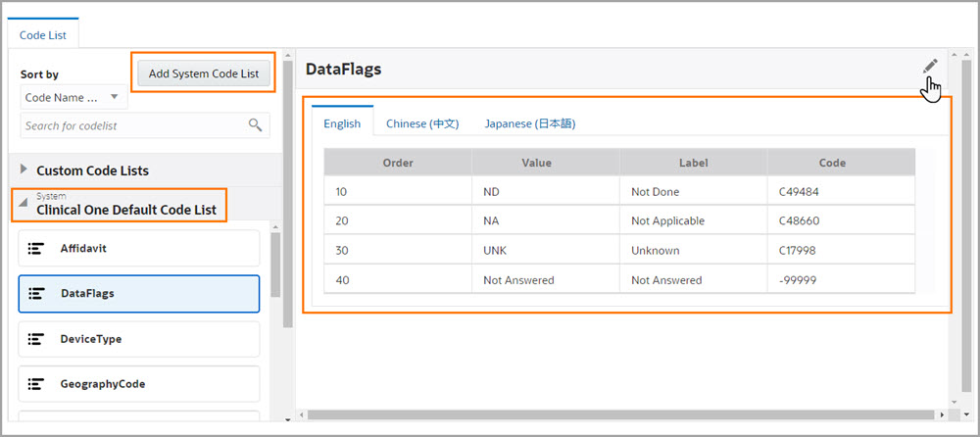Image resolution: width=980 pixels, height=437 pixels.
Task: Focus the Search for codelist field
Action: 132,125
